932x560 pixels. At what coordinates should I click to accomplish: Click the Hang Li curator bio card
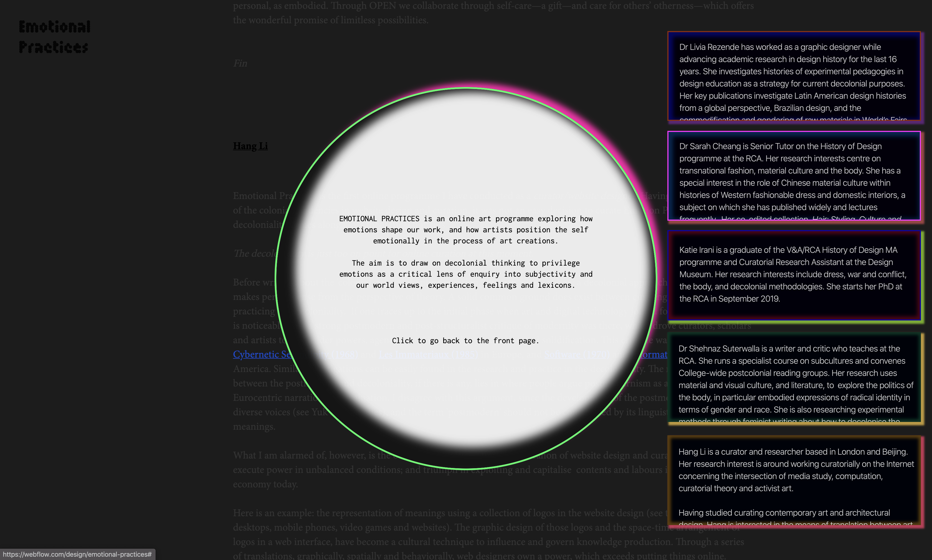pyautogui.click(x=794, y=480)
